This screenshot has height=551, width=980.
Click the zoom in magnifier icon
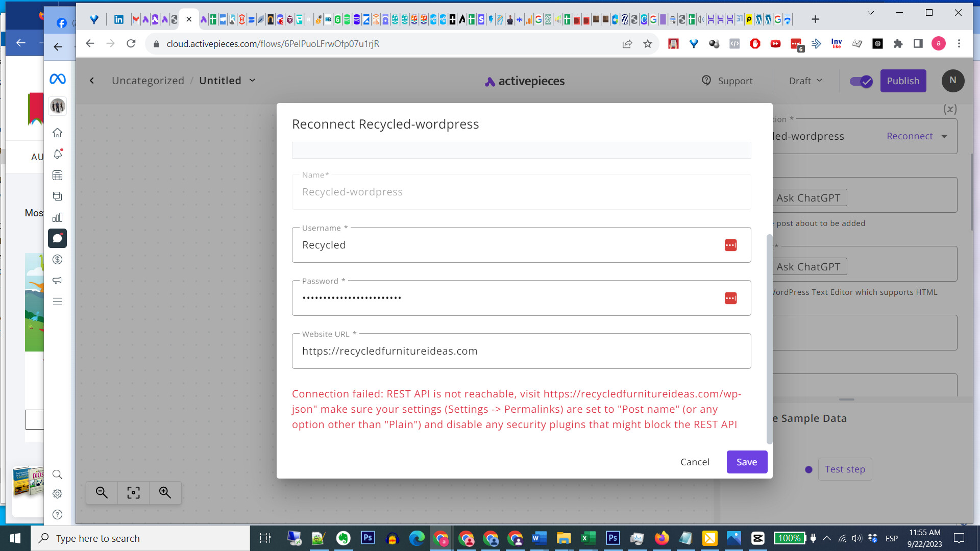click(165, 492)
